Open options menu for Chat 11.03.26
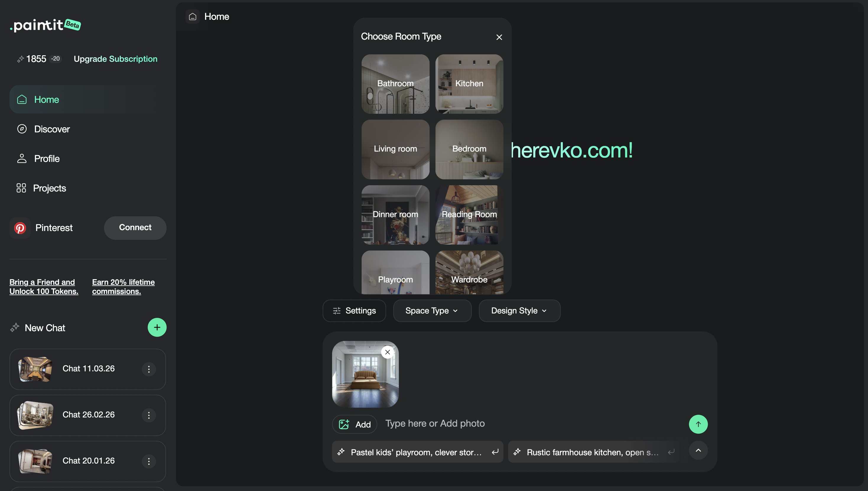Image resolution: width=868 pixels, height=491 pixels. 149,369
